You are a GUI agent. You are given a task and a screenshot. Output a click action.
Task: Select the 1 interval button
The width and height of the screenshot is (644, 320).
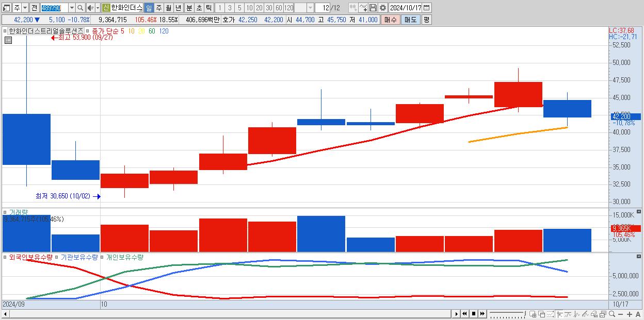click(219, 8)
